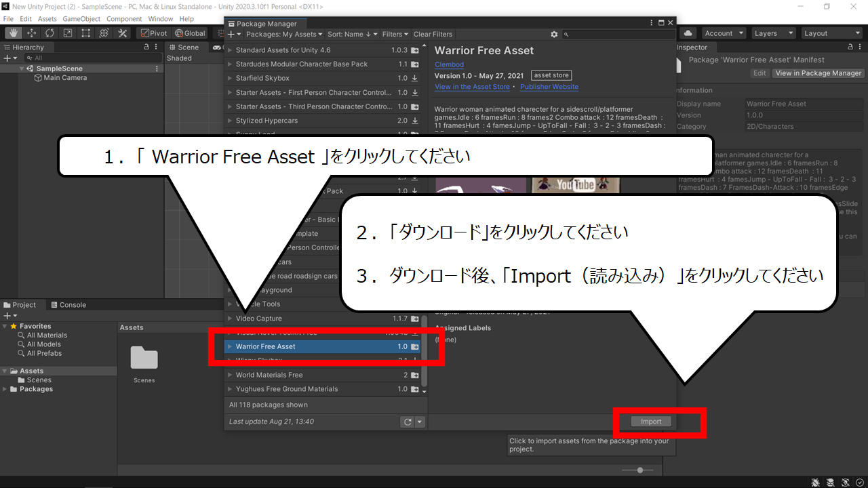The height and width of the screenshot is (488, 868).
Task: Open Inspector panel options menu
Action: (x=861, y=47)
